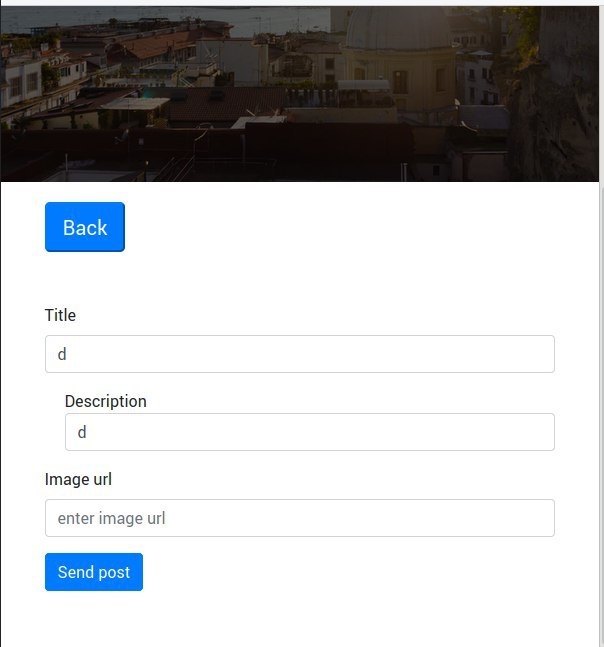604x647 pixels.
Task: Focus the Description text field
Action: 310,432
